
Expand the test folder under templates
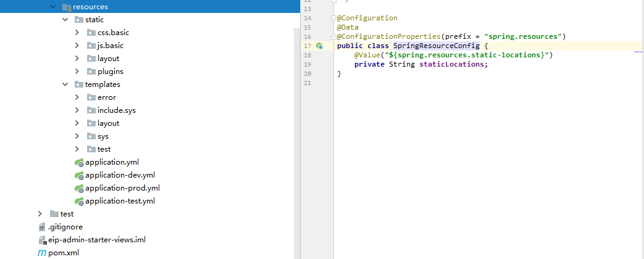click(x=77, y=149)
